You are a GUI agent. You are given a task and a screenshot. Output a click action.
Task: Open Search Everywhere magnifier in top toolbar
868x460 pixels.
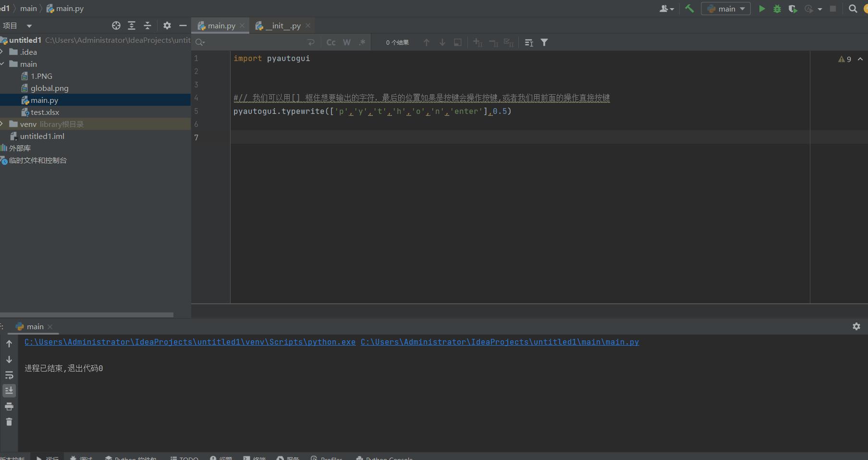coord(853,9)
